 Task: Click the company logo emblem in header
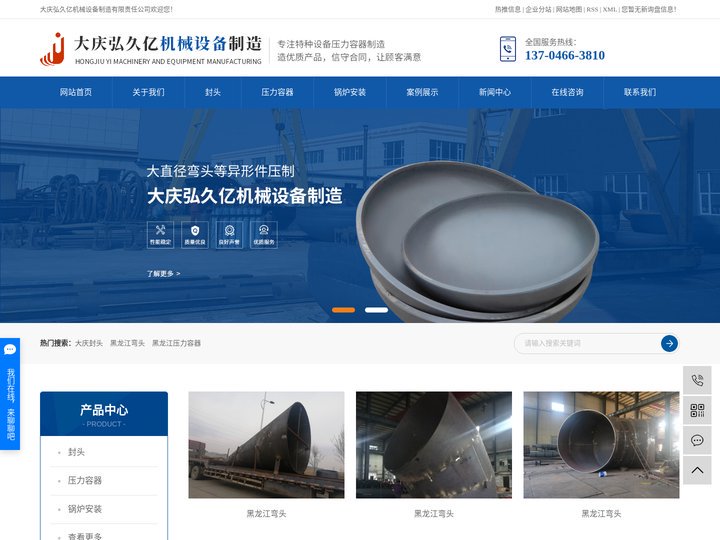[x=52, y=49]
